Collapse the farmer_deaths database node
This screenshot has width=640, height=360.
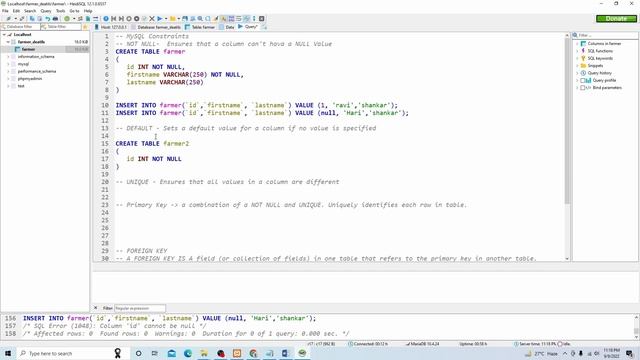8,42
